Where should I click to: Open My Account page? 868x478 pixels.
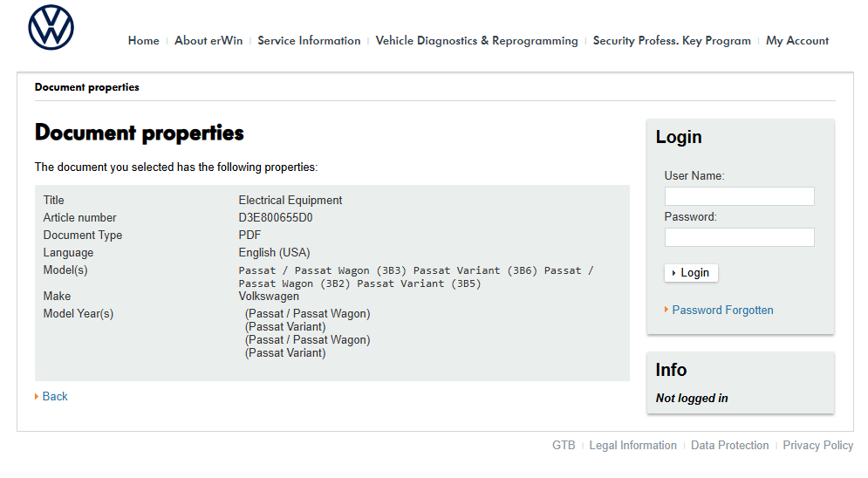[x=797, y=41]
